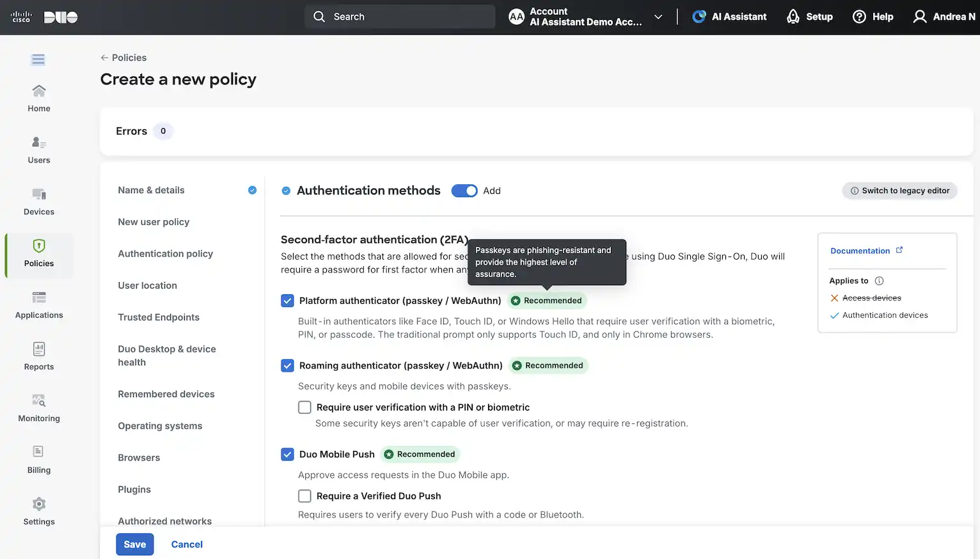Screen dimensions: 980x559
Task: Check Require user verification with a PIN or biometric
Action: [304, 407]
